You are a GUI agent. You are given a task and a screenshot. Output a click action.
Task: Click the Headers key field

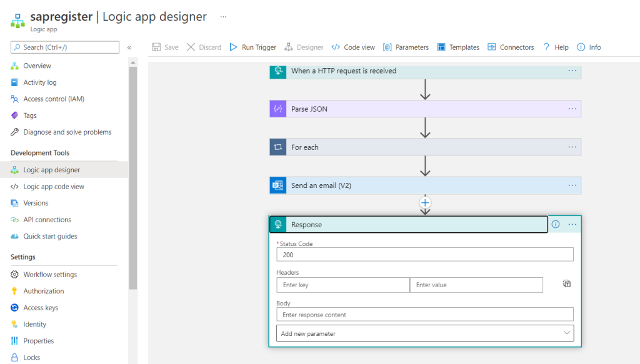click(343, 285)
